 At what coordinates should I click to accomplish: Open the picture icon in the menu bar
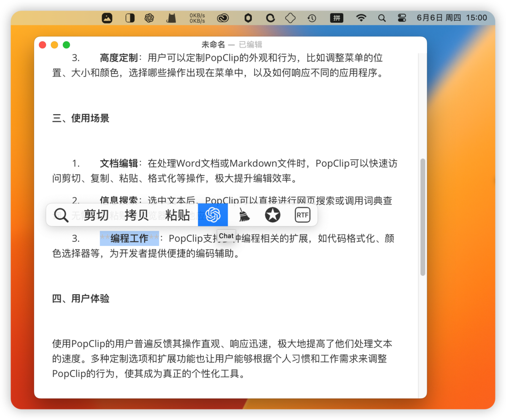tap(107, 18)
